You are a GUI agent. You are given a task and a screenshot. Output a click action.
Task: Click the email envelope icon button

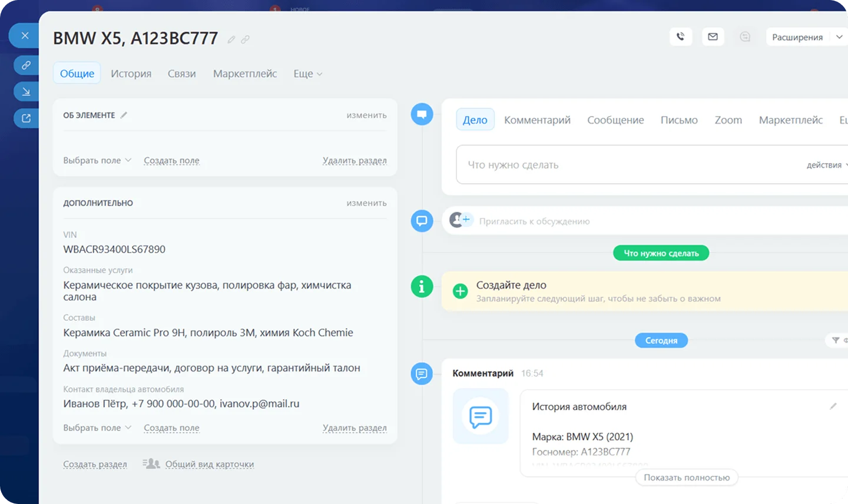(x=713, y=37)
